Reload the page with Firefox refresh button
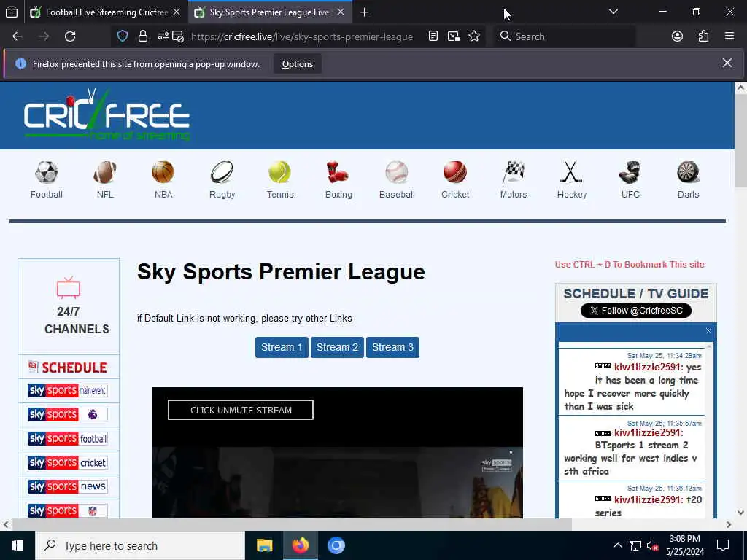The width and height of the screenshot is (747, 560). [70, 36]
